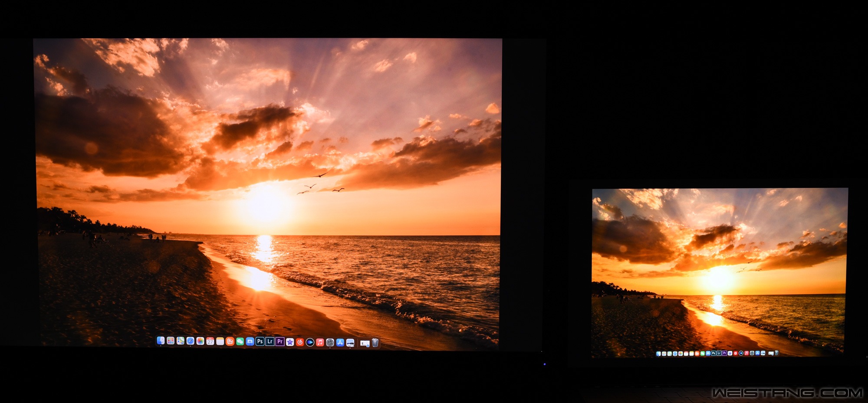Open App Store in the large display's Dock
This screenshot has height=403, width=868.
[340, 342]
